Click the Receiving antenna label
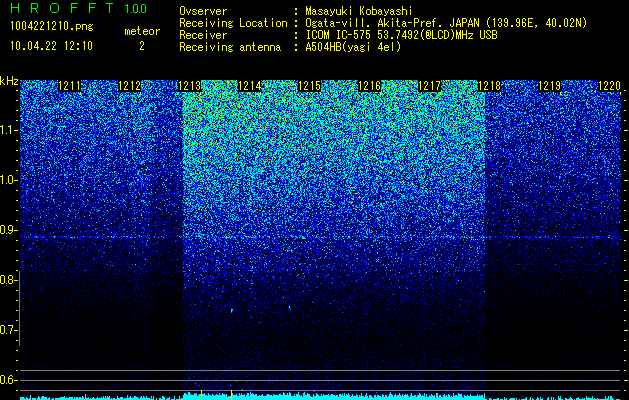The image size is (629, 400). tap(230, 47)
